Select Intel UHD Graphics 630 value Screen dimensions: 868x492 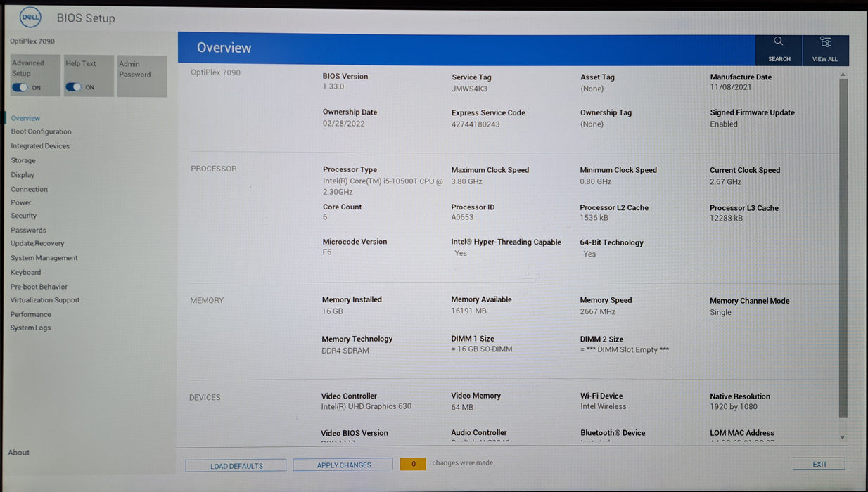coord(366,406)
